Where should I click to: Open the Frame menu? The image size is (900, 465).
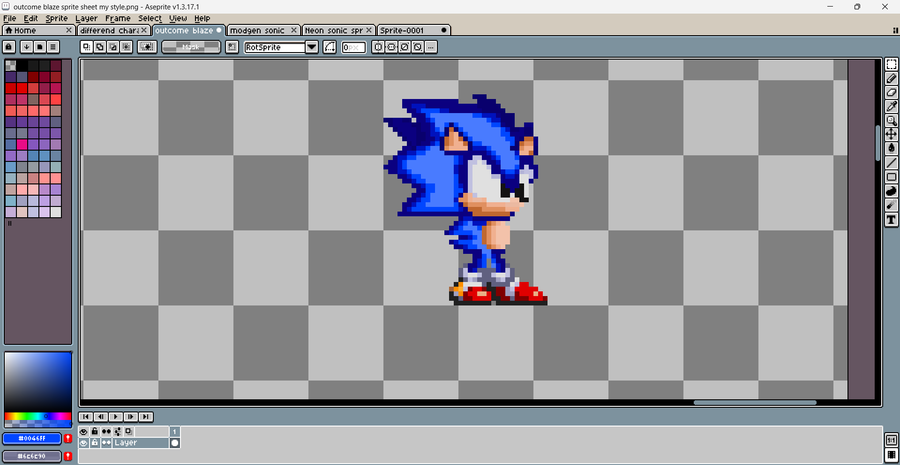(x=118, y=18)
